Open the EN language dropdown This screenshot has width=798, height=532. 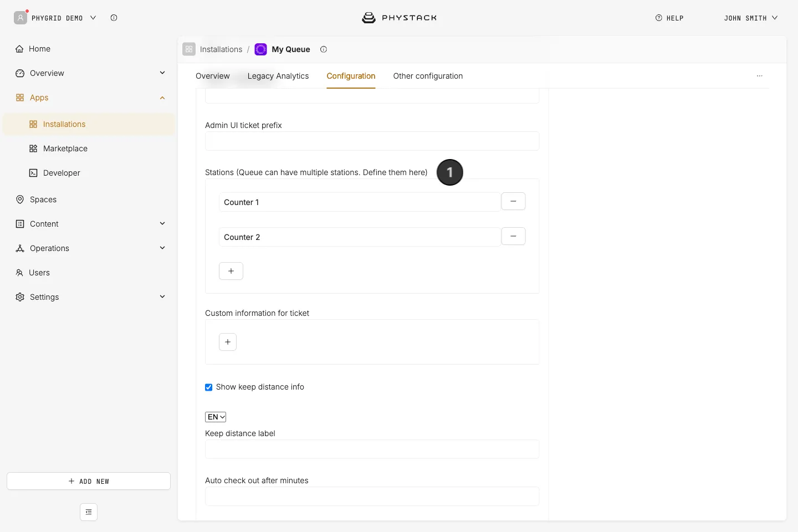216,417
